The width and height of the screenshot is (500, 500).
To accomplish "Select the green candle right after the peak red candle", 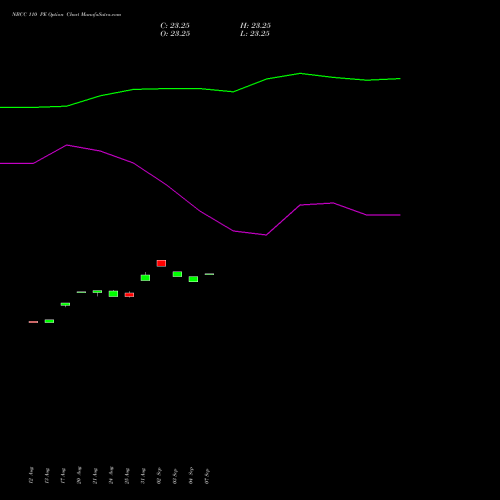I will tap(177, 274).
